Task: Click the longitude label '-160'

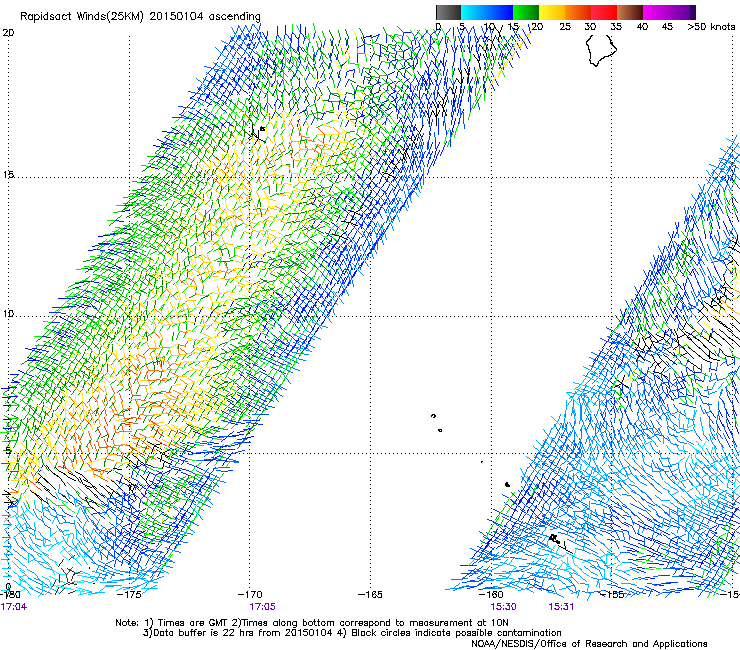Action: [x=491, y=594]
